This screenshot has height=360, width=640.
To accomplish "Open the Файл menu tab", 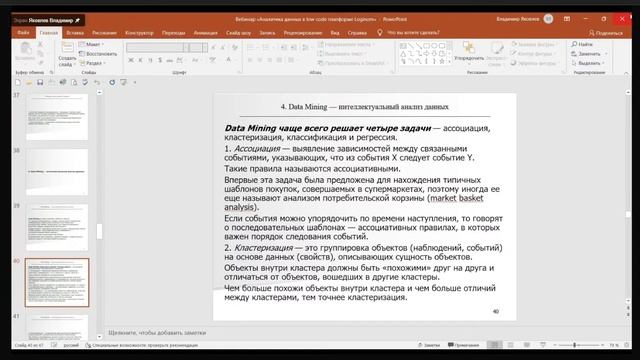I will point(23,33).
